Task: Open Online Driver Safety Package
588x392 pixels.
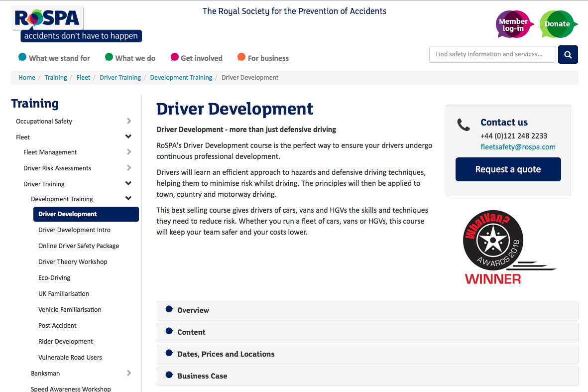Action: pos(79,246)
